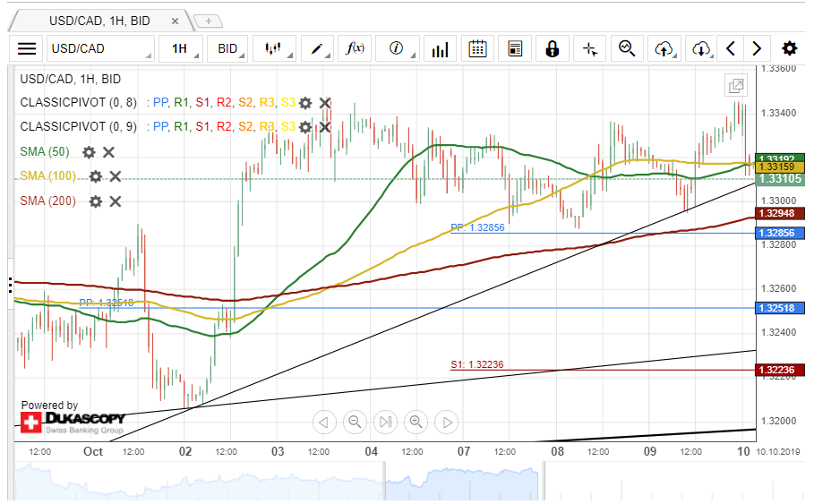The height and width of the screenshot is (504, 814).
Task: Open the hamburger main menu
Action: pos(28,48)
